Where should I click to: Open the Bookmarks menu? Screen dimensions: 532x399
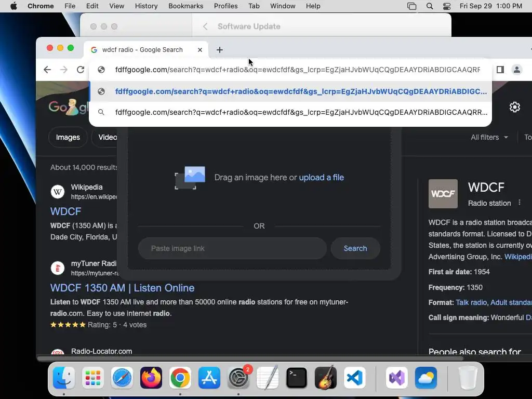coord(186,6)
